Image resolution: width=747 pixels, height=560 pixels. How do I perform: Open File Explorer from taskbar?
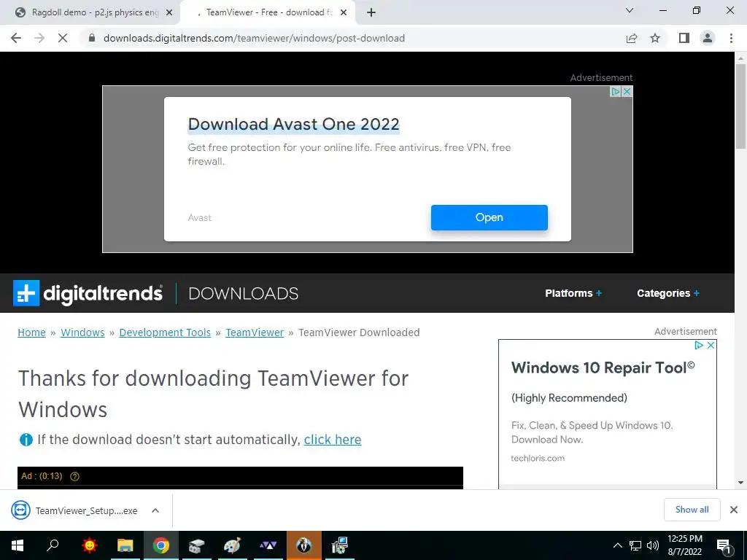pos(125,545)
